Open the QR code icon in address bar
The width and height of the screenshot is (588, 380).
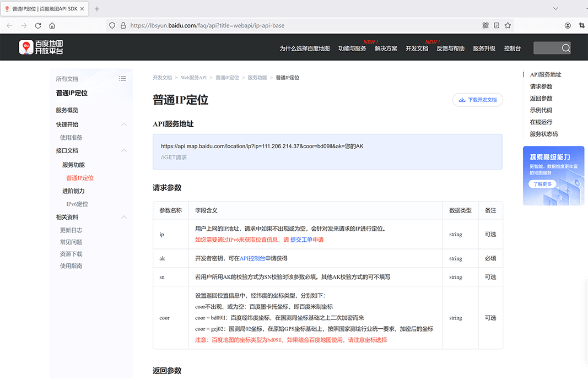click(x=485, y=25)
